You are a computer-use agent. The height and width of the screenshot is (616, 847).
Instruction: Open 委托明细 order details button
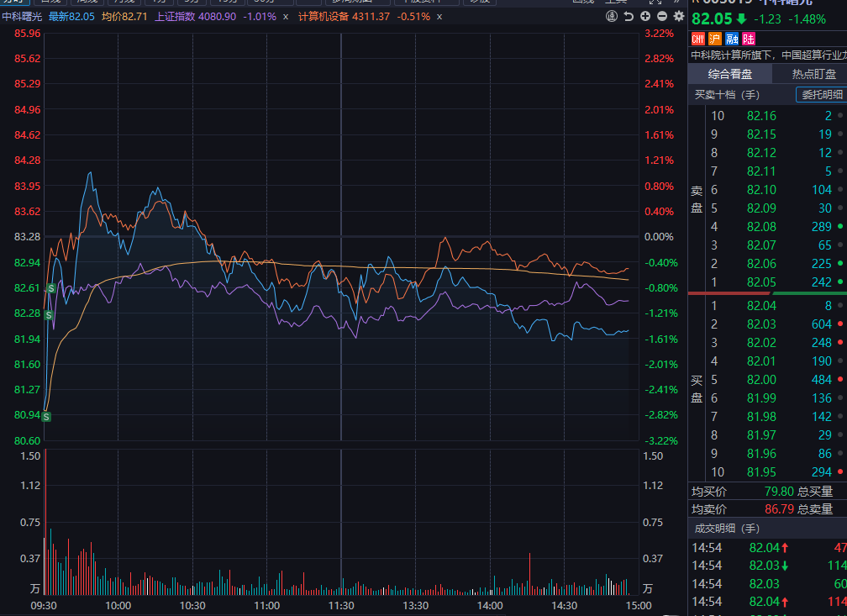coord(821,95)
